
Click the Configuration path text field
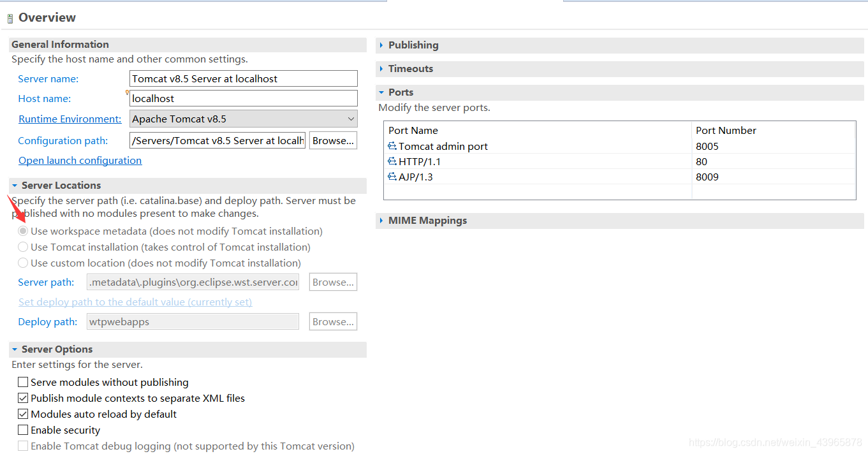(x=217, y=140)
